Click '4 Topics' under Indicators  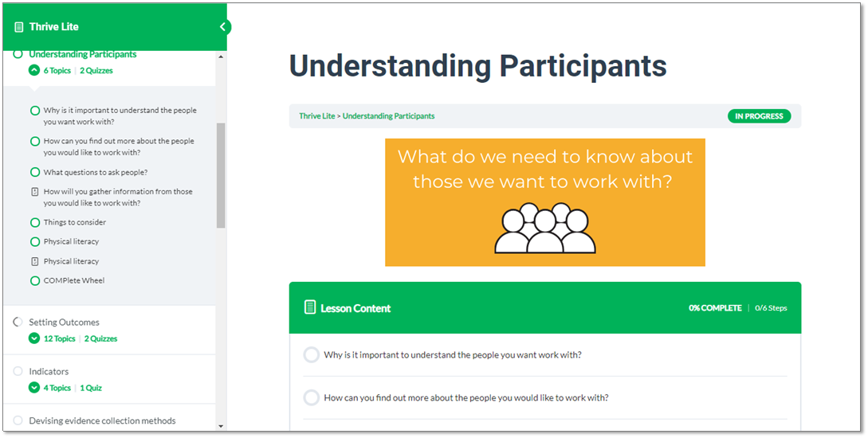click(57, 388)
